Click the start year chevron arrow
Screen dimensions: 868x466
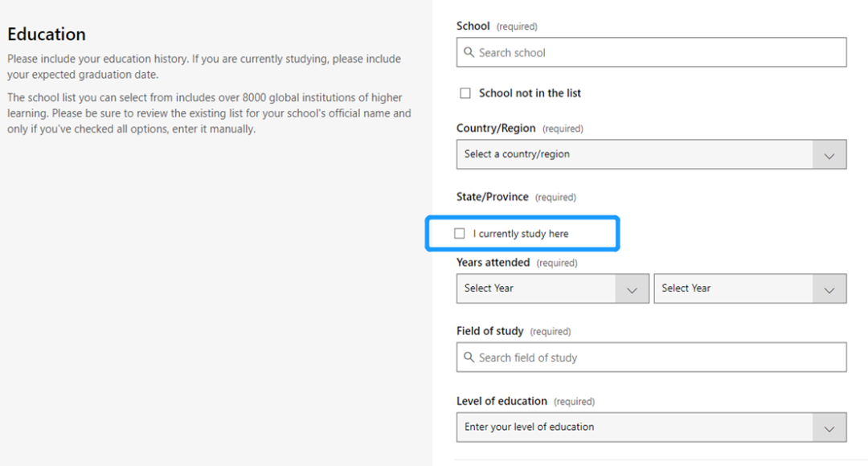pyautogui.click(x=632, y=289)
